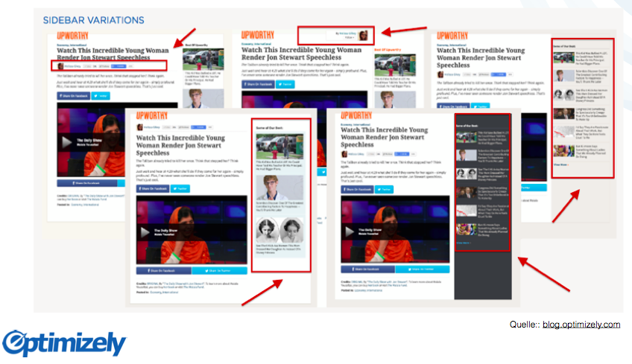The height and width of the screenshot is (364, 632).
Task: Click 'SIDEBAR VARIATIONS' slide title
Action: 93,20
